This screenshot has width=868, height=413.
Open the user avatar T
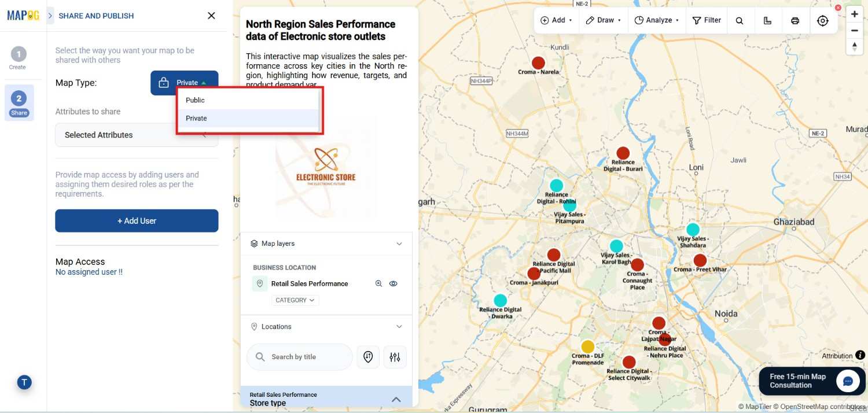coord(24,382)
